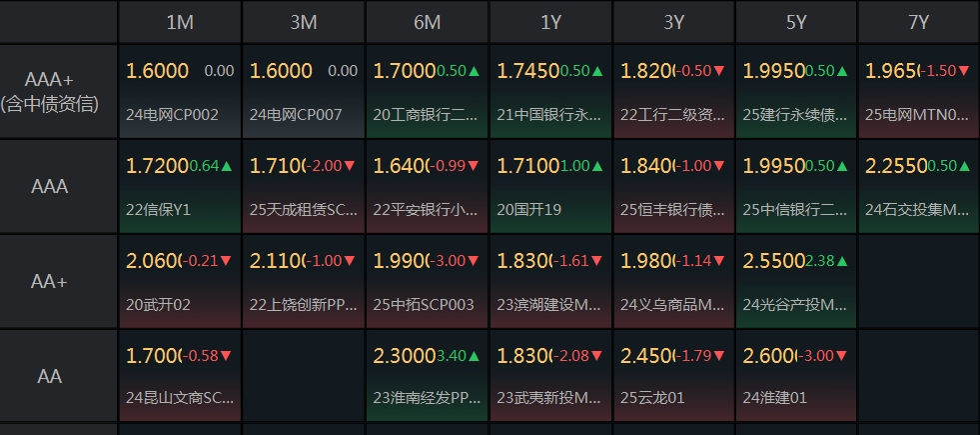
Task: Click the red down arrow in AAA+ 7Y cell
Action: tap(965, 71)
